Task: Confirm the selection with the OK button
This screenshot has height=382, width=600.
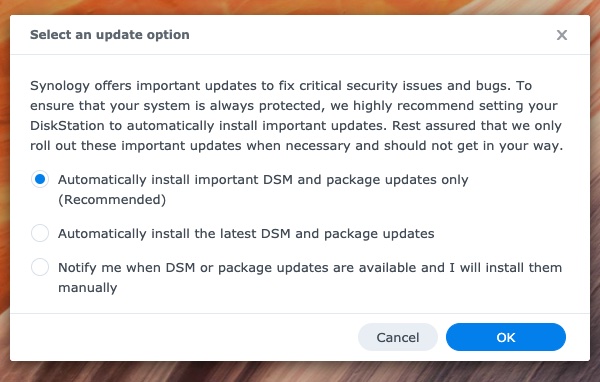Action: [505, 337]
